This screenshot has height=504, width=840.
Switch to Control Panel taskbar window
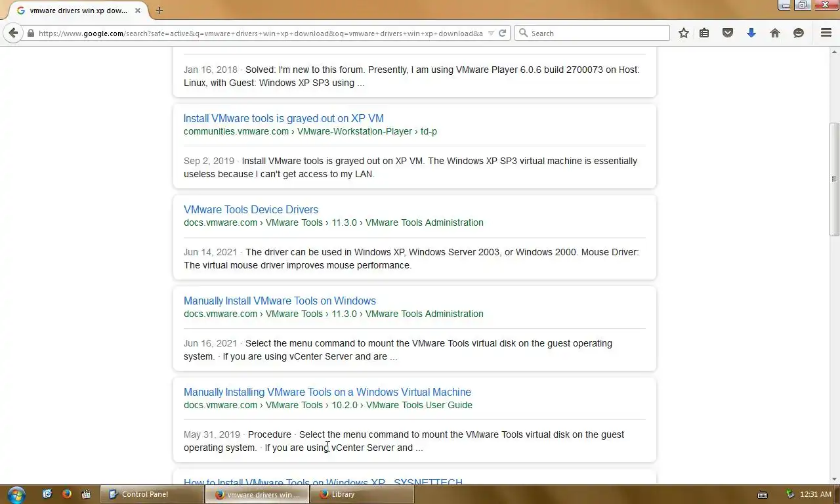pyautogui.click(x=152, y=494)
